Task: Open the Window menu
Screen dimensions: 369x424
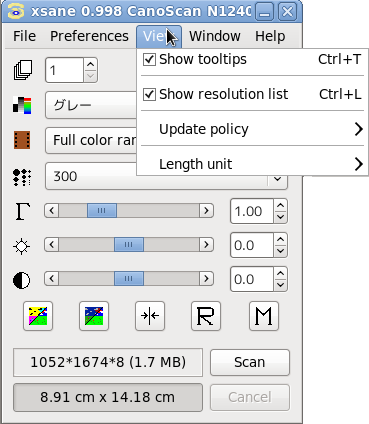Action: [215, 36]
